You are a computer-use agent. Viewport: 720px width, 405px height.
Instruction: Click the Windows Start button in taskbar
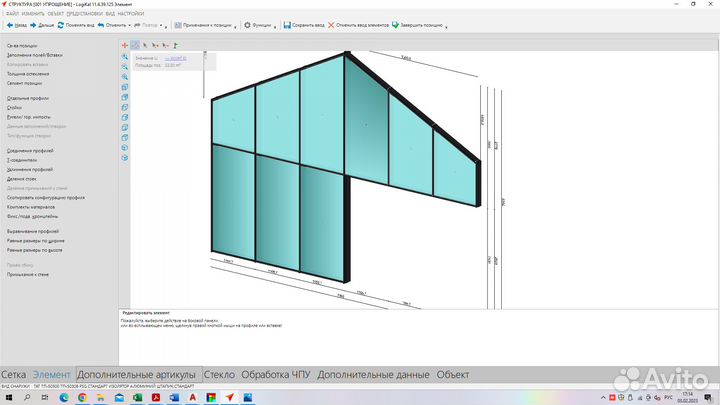[10, 397]
